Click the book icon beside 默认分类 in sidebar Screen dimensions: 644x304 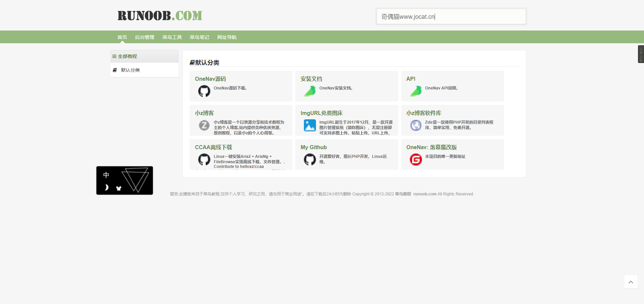coord(115,70)
